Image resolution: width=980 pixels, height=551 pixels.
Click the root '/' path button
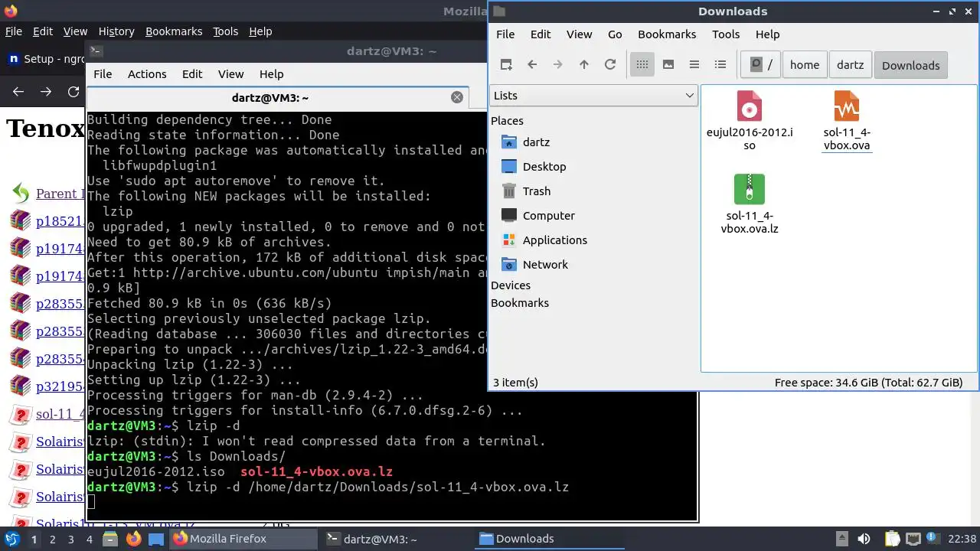pyautogui.click(x=760, y=65)
